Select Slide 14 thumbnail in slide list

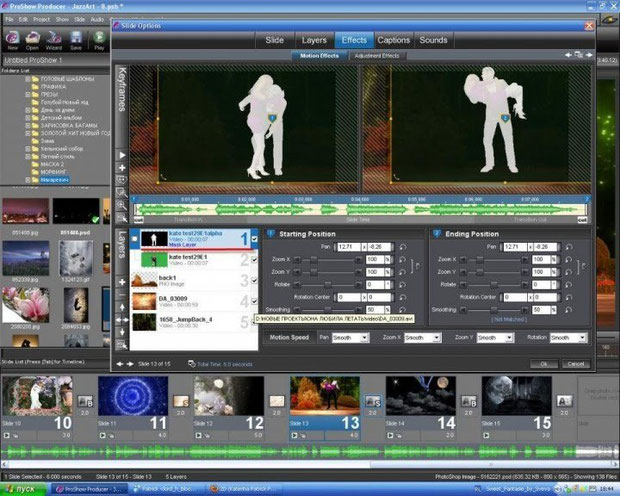coord(420,396)
